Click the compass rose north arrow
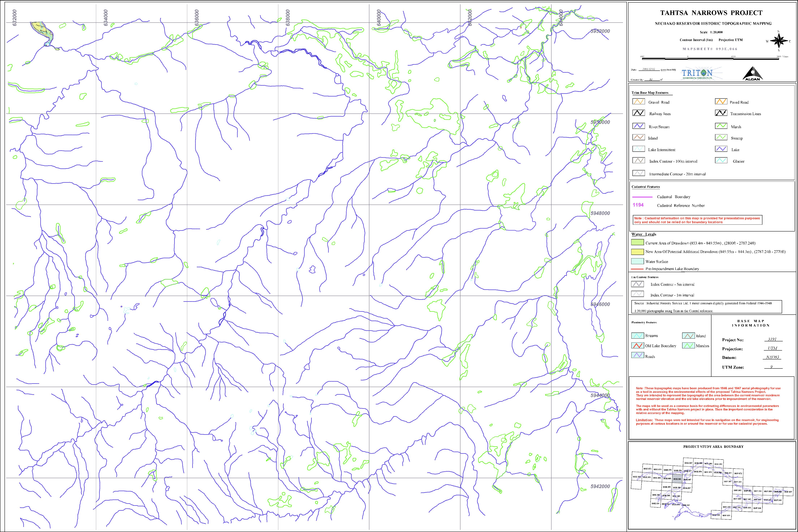The width and height of the screenshot is (798, 532). point(779,41)
